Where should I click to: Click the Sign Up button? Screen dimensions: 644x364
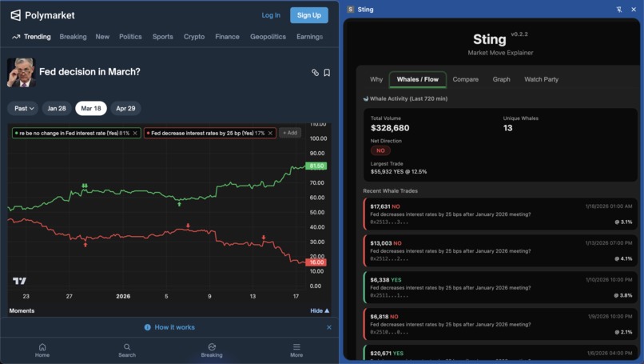click(x=309, y=15)
